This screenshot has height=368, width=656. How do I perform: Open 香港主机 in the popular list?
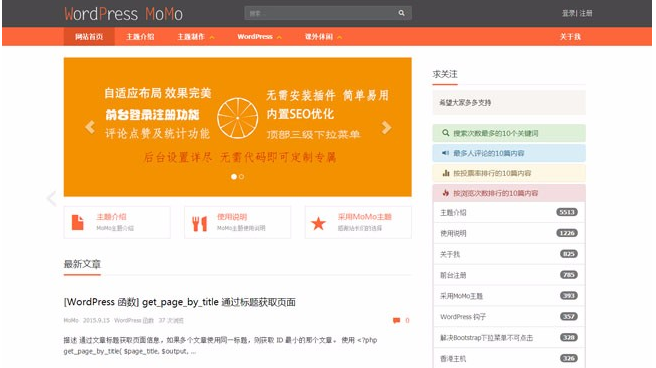click(453, 359)
